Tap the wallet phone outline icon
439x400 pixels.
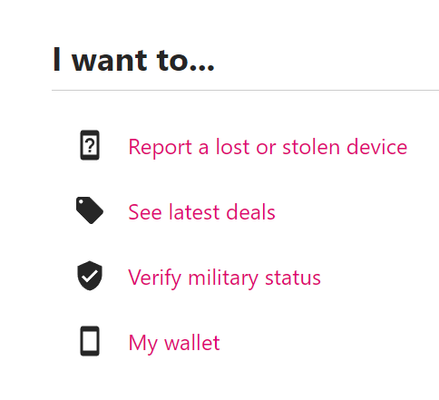(x=90, y=341)
